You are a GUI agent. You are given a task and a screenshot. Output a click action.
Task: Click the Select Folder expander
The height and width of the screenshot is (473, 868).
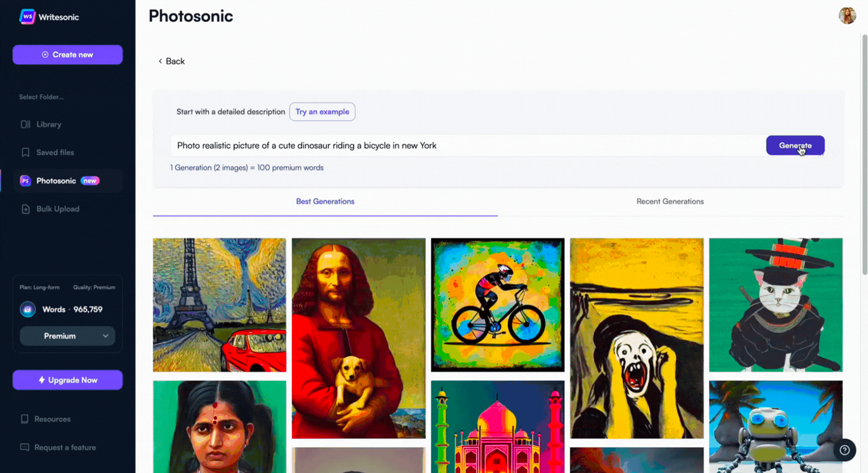[x=41, y=96]
